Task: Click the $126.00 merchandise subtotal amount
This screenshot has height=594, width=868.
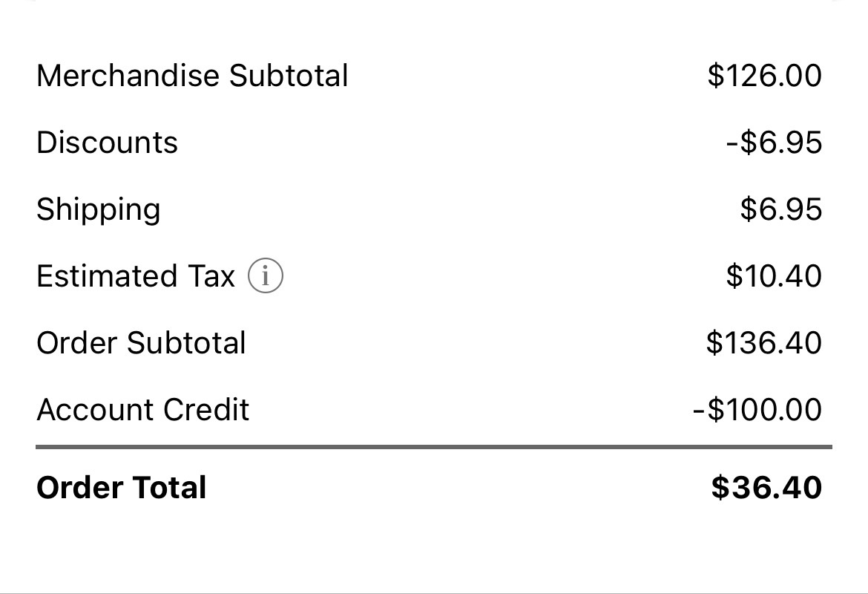Action: (764, 75)
